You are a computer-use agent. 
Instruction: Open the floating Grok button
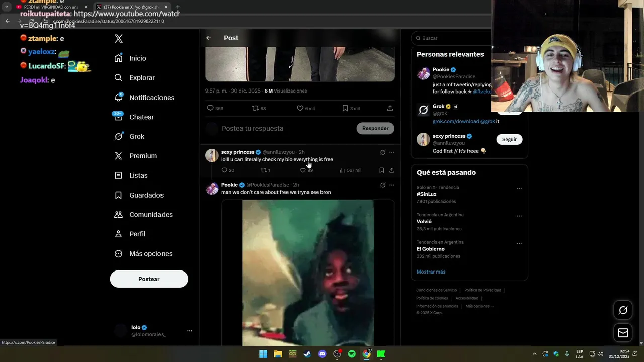pyautogui.click(x=623, y=310)
